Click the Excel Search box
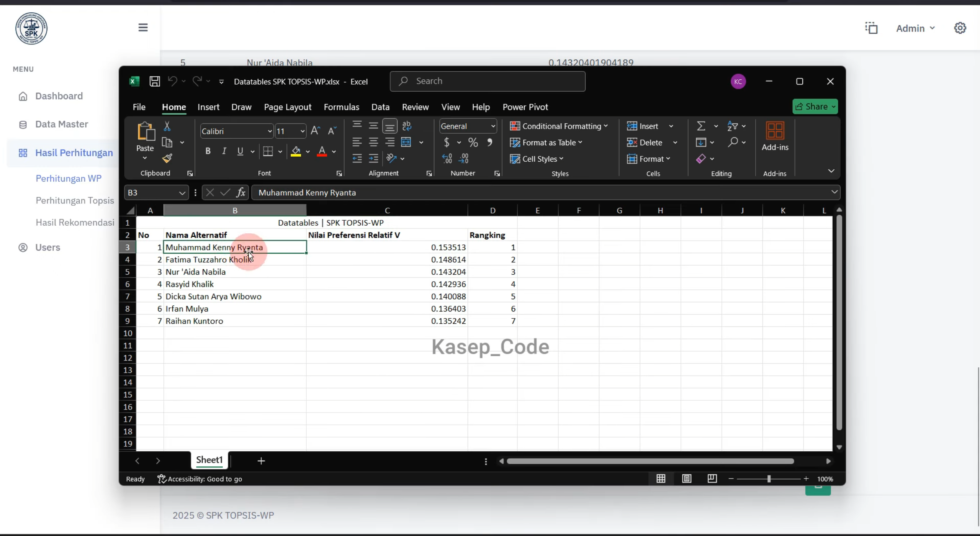 click(x=488, y=81)
